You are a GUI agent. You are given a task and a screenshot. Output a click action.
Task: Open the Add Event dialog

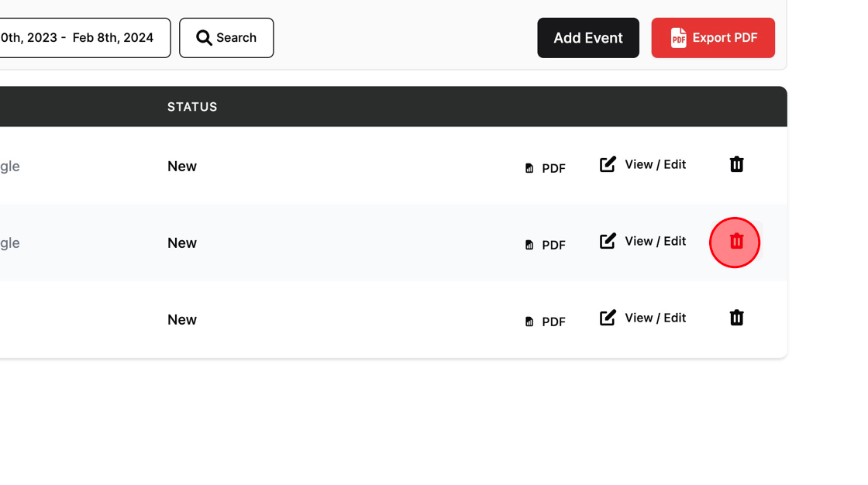coord(588,38)
